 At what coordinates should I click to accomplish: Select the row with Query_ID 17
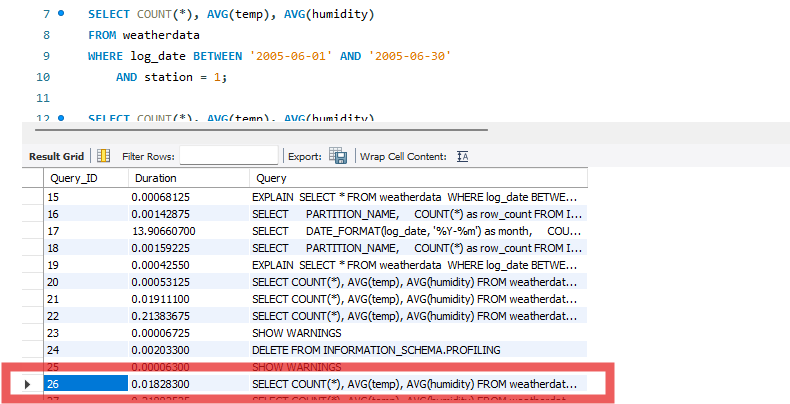[x=84, y=231]
